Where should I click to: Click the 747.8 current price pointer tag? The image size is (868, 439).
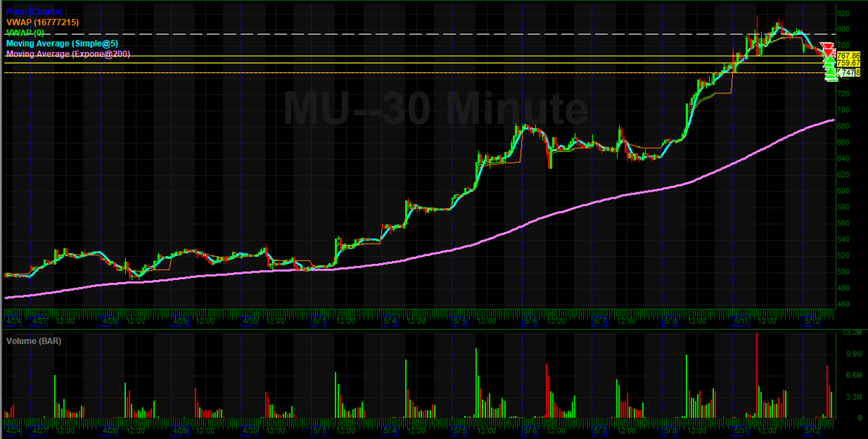(848, 73)
